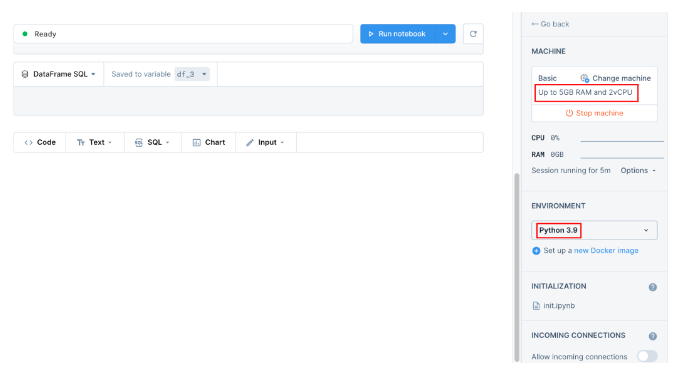Toggle Allow incoming connections switch
Image resolution: width=675 pixels, height=373 pixels.
(x=647, y=356)
